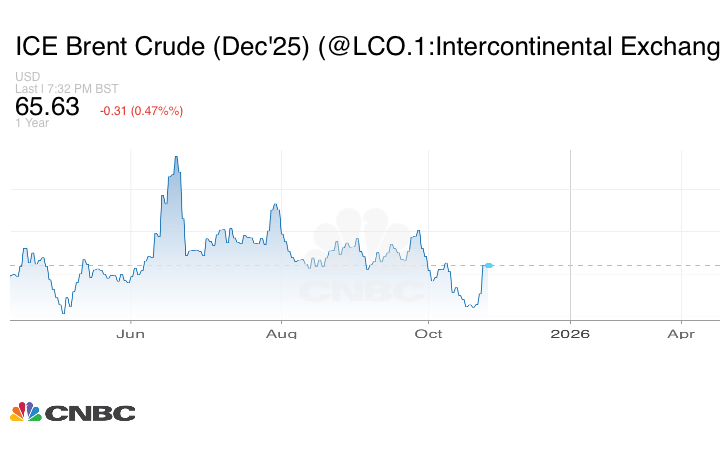
Task: Click the 65.63 last price value
Action: [47, 107]
